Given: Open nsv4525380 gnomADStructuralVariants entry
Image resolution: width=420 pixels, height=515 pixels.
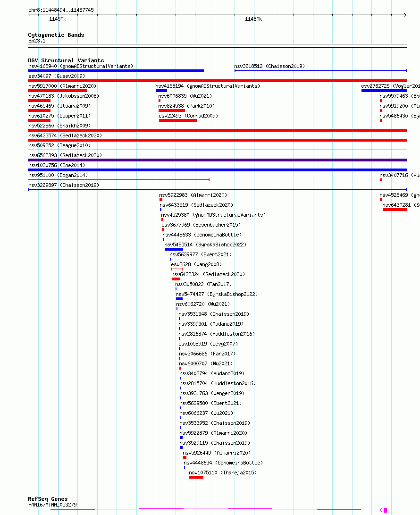Looking at the screenshot, I should 213,215.
